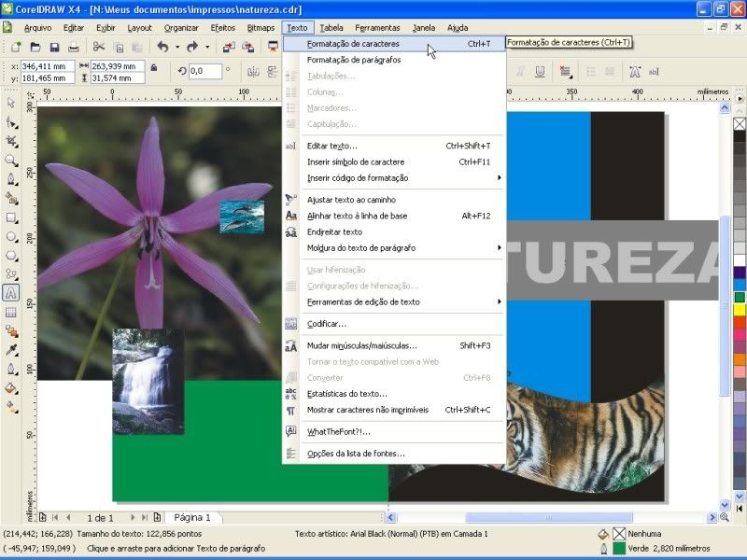Click the Save floppy disk icon

[54, 47]
